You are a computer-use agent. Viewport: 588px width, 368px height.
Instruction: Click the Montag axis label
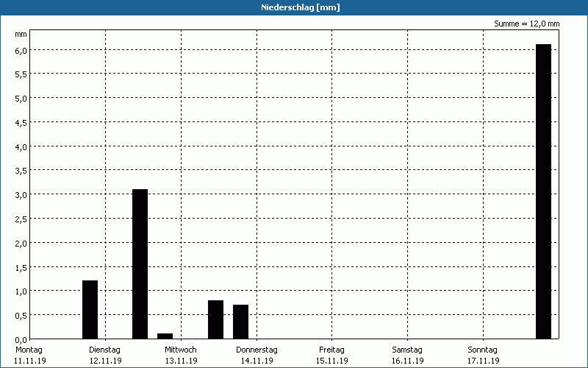pyautogui.click(x=29, y=350)
